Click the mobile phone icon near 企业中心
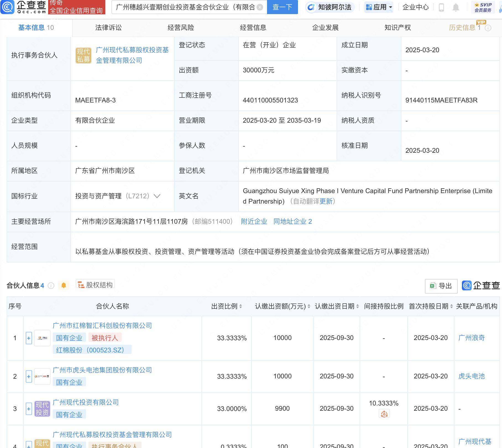This screenshot has width=502, height=448. point(441,7)
